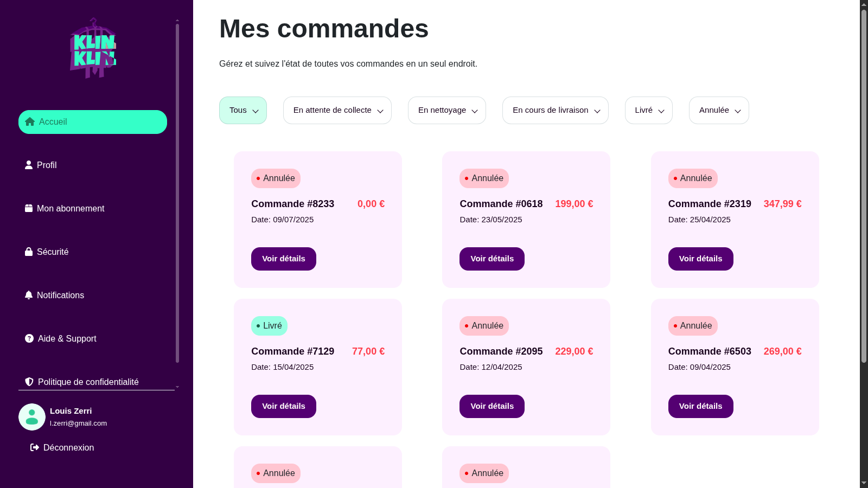Viewport: 868px width, 488px height.
Task: Open the En attente de collecte filter
Action: [337, 110]
